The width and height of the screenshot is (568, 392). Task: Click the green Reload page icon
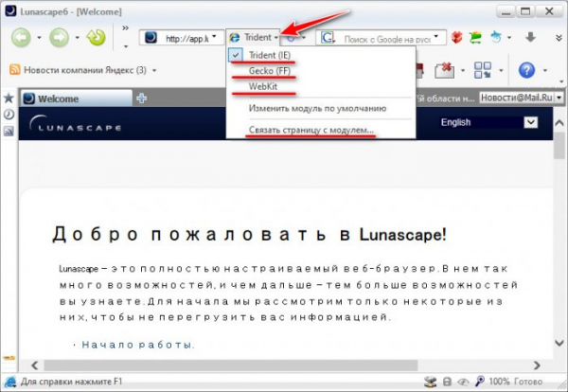(x=96, y=37)
